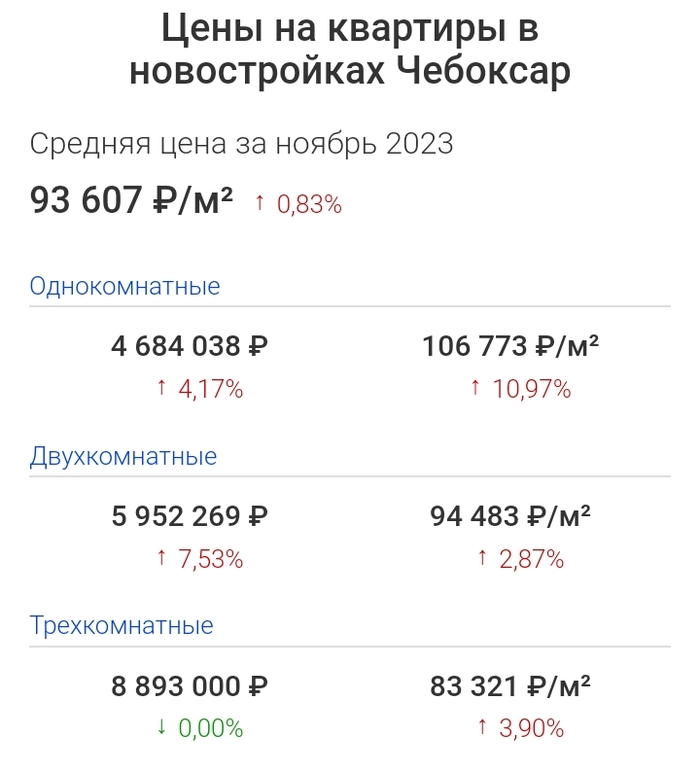Screen dimensions: 700x771
Task: Select the 106 773 ₽/м² value
Action: coord(511,347)
